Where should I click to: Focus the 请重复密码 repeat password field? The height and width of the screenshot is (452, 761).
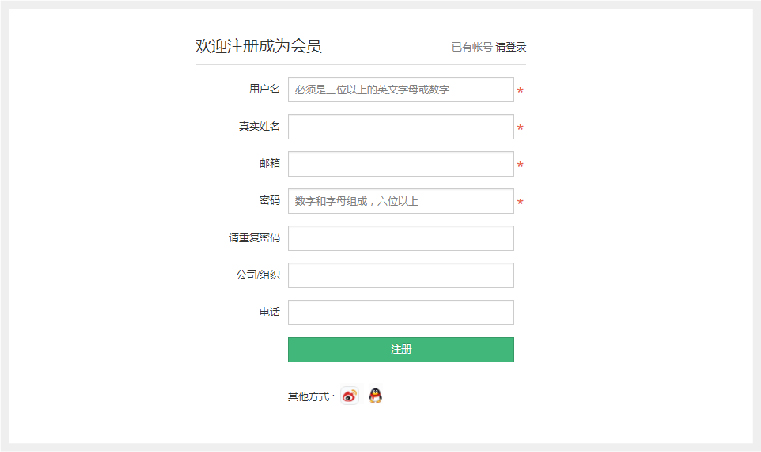tap(401, 238)
